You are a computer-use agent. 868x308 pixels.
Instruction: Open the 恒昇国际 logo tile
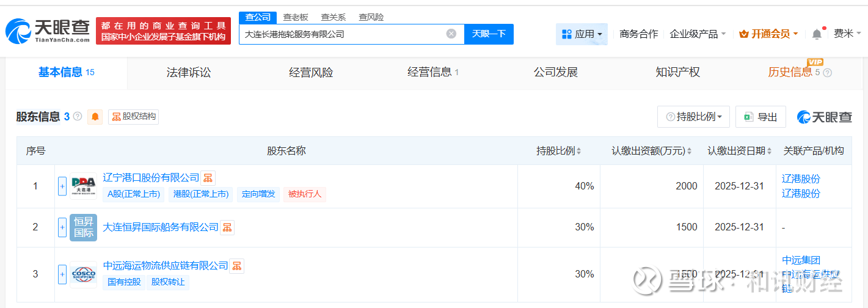[x=83, y=227]
